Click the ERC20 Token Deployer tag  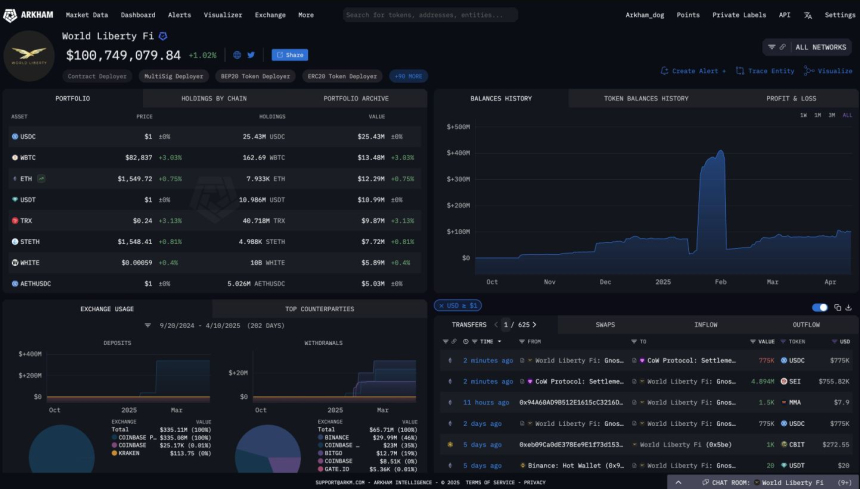(342, 76)
